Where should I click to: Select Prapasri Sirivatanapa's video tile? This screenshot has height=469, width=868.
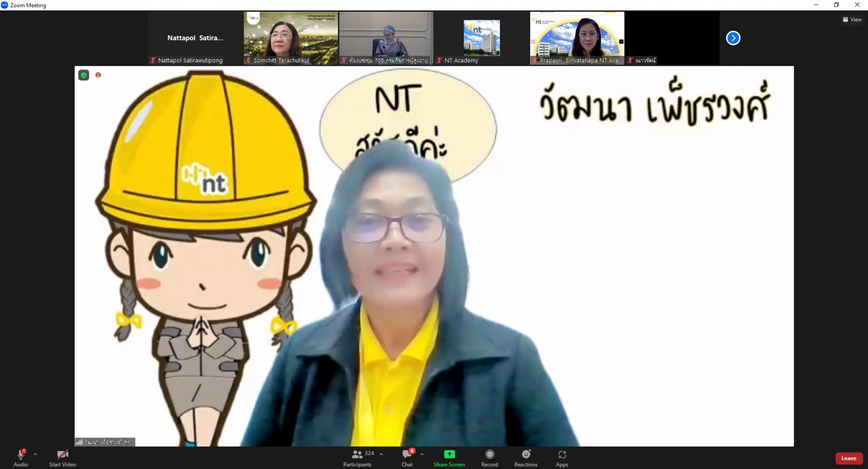[577, 38]
